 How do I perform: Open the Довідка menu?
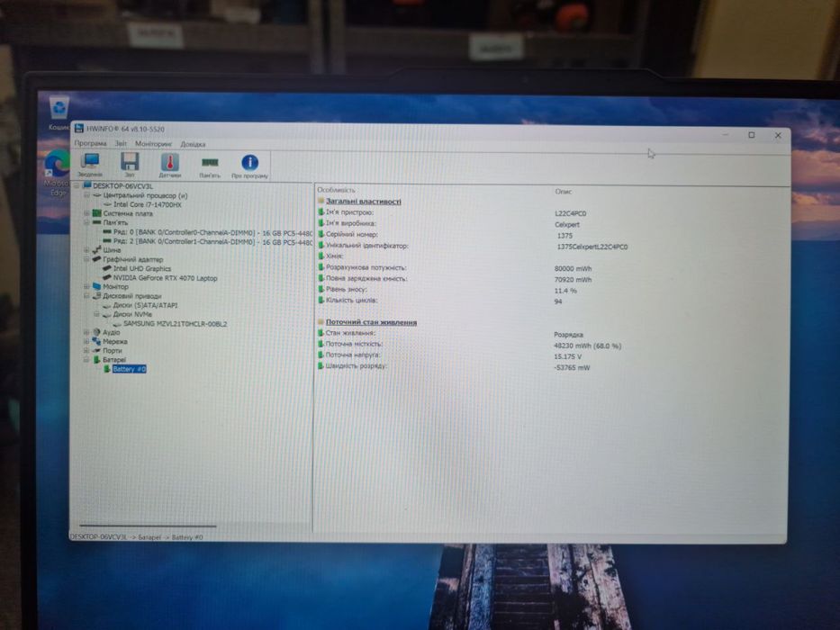pos(193,145)
